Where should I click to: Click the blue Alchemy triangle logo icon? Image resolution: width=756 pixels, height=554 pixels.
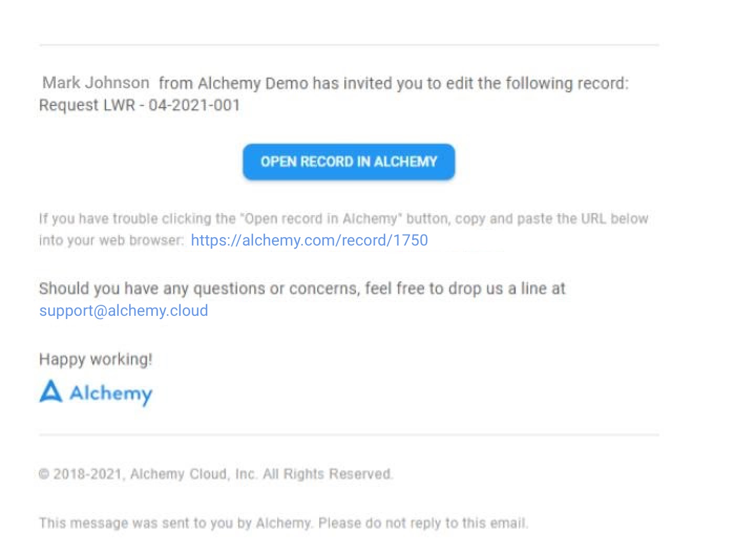click(x=51, y=392)
